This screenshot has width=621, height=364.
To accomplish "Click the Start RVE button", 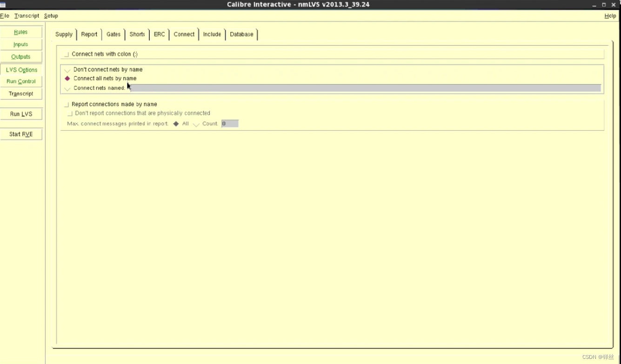I will coord(21,134).
